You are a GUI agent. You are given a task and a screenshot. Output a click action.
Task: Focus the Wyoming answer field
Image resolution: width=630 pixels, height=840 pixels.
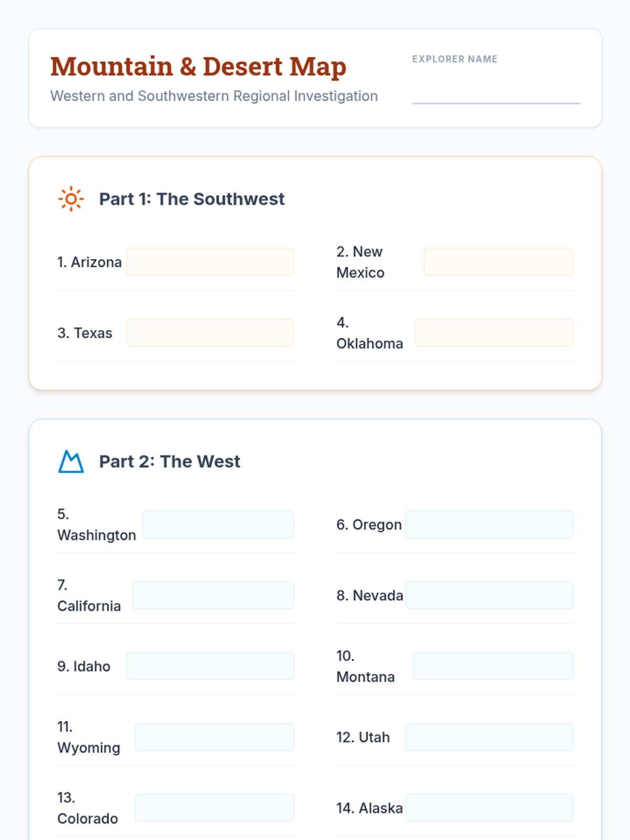214,737
